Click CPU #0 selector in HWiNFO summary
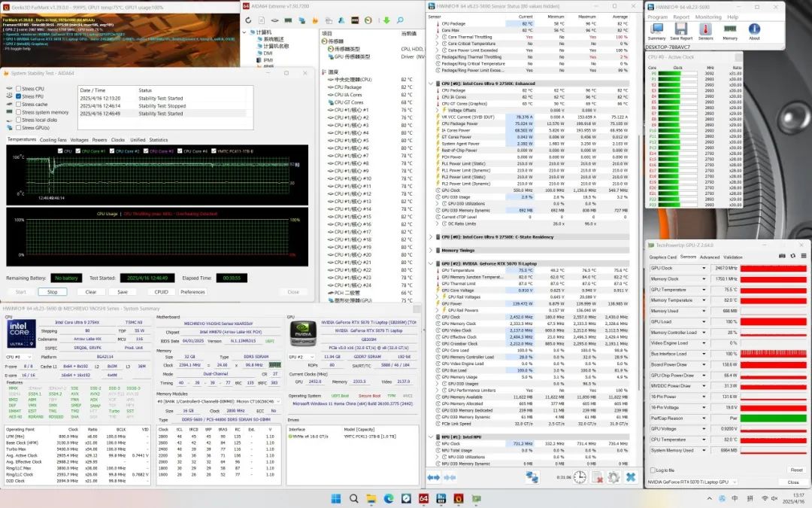 [19, 357]
